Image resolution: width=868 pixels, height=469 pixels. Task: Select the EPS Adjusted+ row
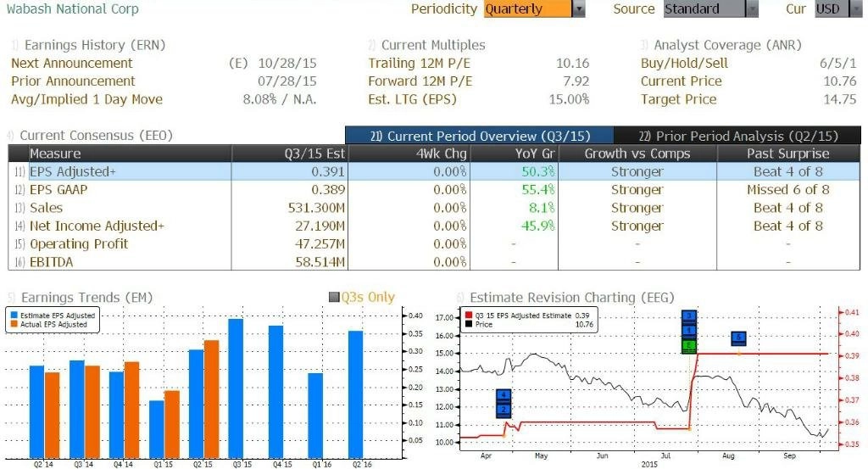pyautogui.click(x=434, y=171)
